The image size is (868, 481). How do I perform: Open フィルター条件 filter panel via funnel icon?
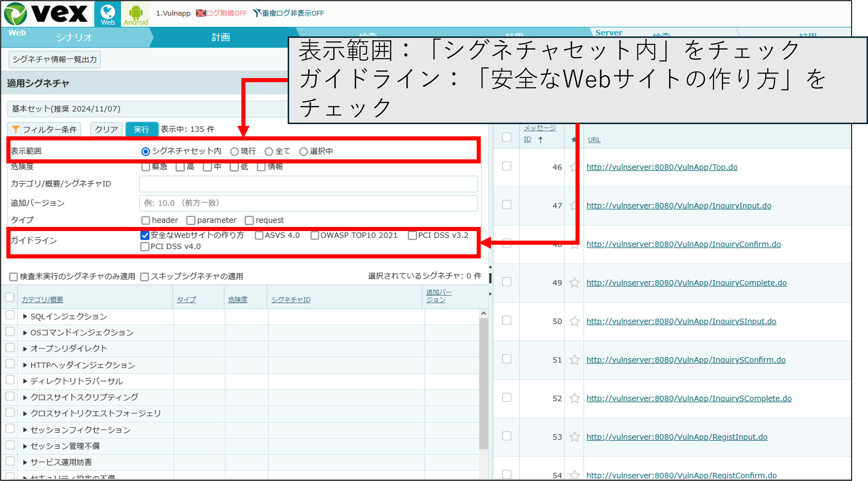pyautogui.click(x=15, y=129)
